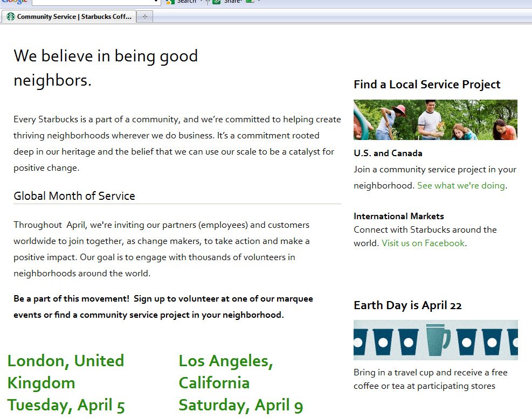Click the "Find a Local Service Project" heading
Image resolution: width=532 pixels, height=419 pixels.
[427, 84]
